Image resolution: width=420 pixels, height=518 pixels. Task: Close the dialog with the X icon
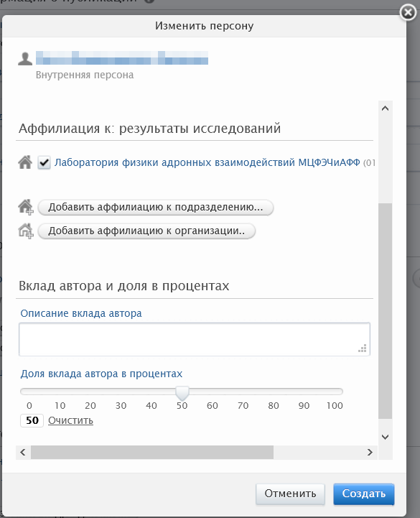pyautogui.click(x=408, y=12)
